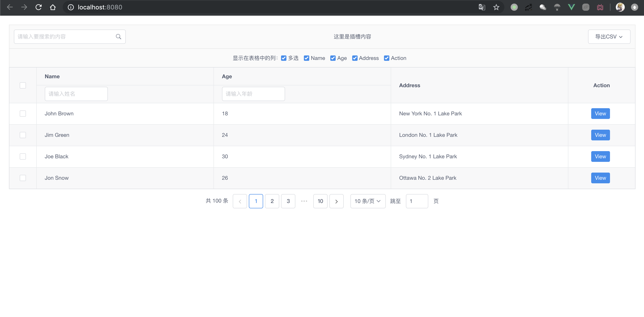
Task: Click View button for Jim Green
Action: tap(600, 135)
